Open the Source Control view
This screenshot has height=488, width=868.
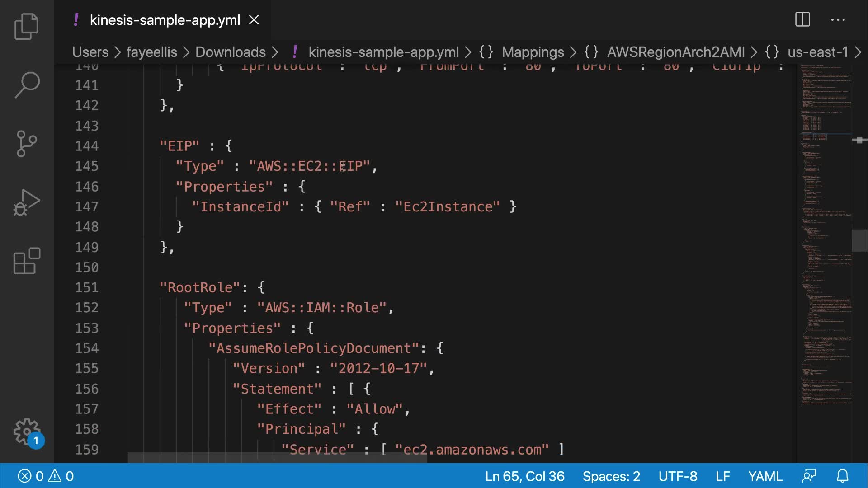click(27, 143)
